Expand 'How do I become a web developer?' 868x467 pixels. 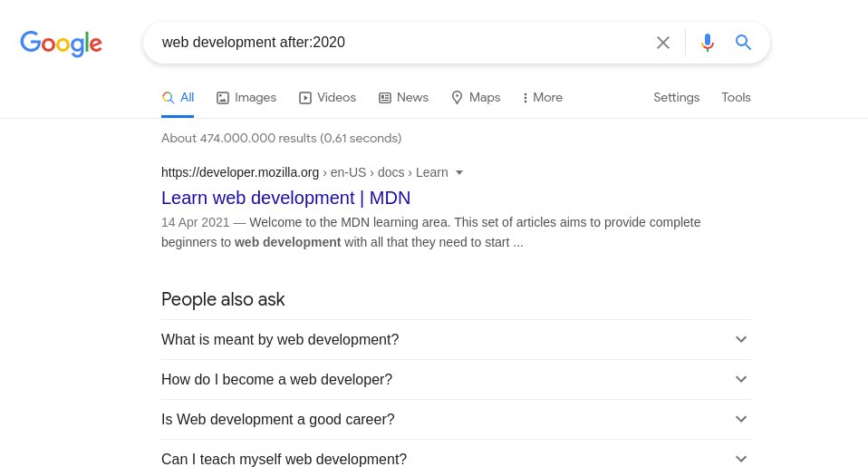point(456,379)
